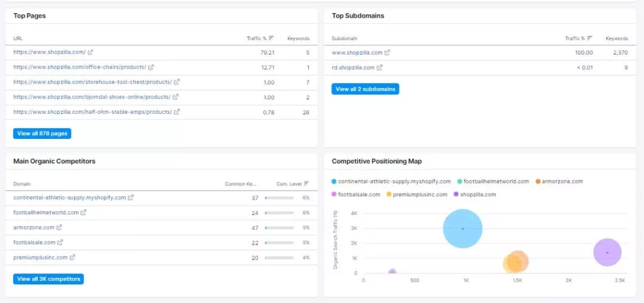Screen dimensions: 644x303
Task: Click Keywords column header in Top Pages
Action: point(298,38)
